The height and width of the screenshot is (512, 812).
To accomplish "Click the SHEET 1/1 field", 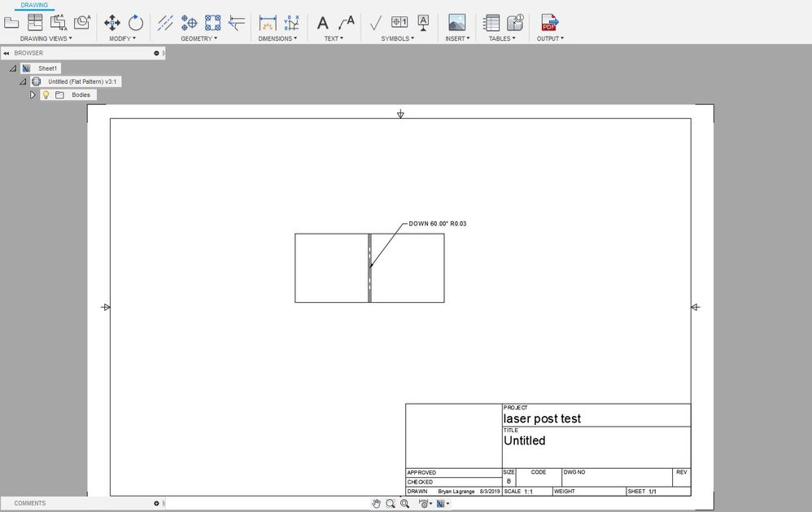I will pyautogui.click(x=658, y=492).
